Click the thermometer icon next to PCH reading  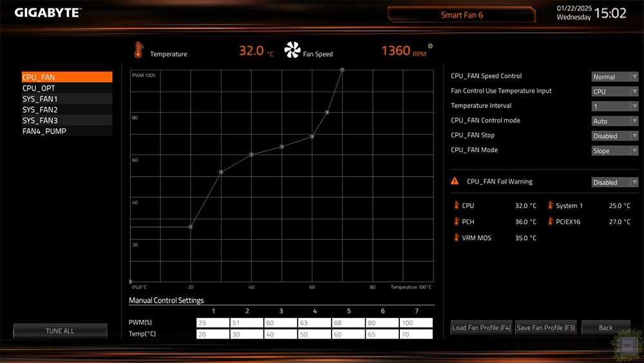457,221
